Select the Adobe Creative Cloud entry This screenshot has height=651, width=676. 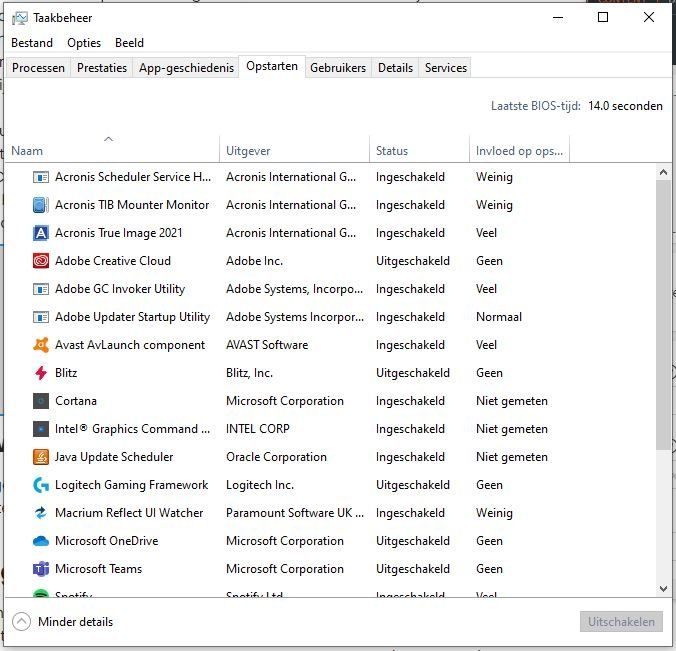point(113,261)
